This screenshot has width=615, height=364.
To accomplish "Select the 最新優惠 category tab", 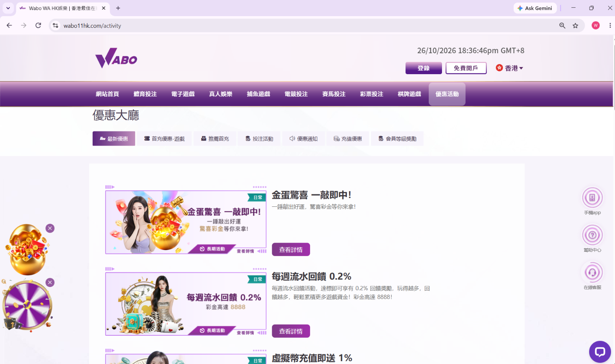I will pyautogui.click(x=114, y=139).
